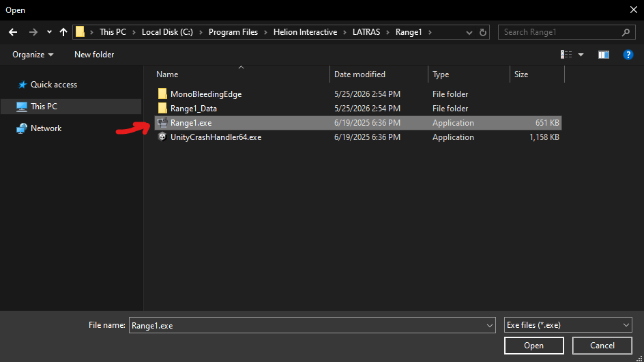The width and height of the screenshot is (644, 362).
Task: Select Helion Interactive breadcrumb
Action: (x=305, y=32)
